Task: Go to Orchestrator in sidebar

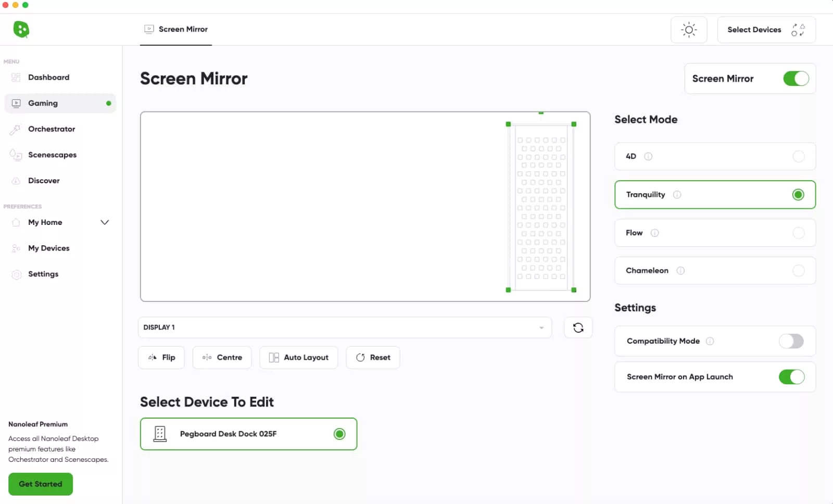Action: [x=52, y=129]
